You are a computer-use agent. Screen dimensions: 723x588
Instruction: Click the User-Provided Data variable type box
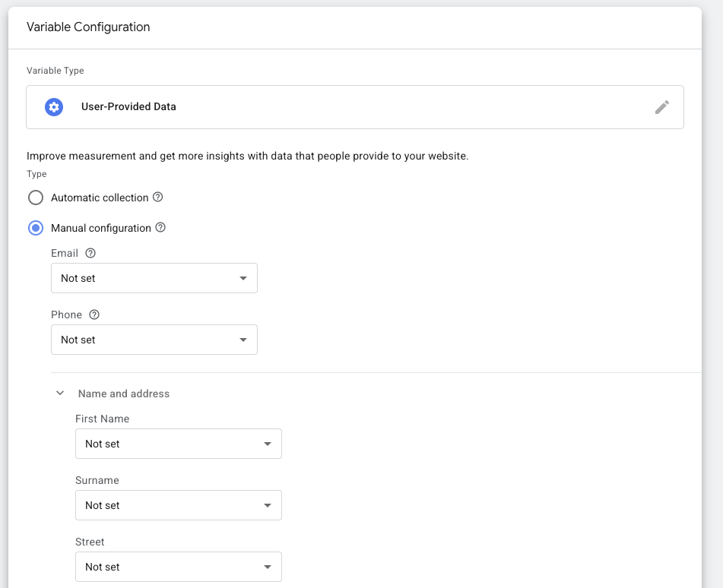click(x=355, y=107)
